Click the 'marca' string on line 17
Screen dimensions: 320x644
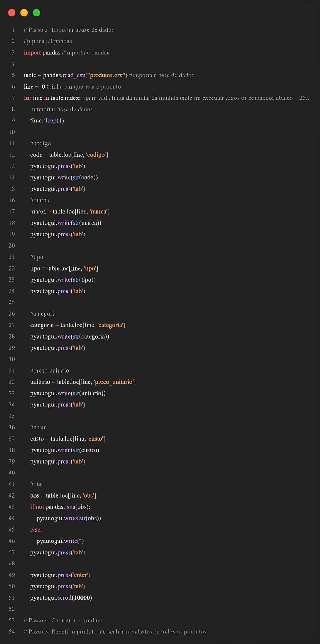(98, 211)
